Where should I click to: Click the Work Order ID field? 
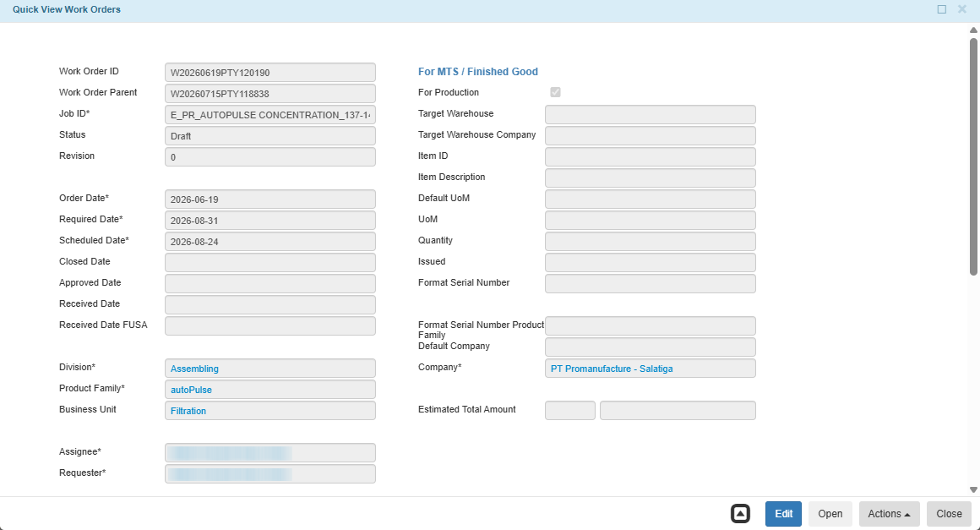tap(270, 73)
